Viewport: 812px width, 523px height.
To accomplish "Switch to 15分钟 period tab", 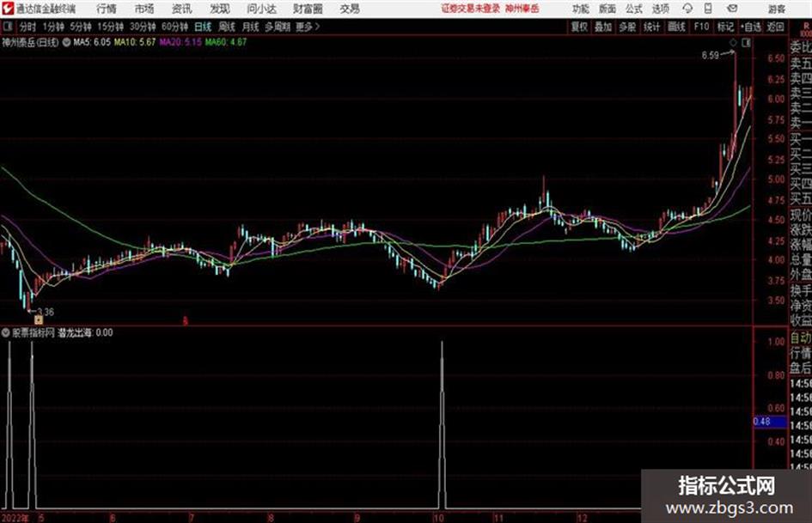I will [110, 27].
